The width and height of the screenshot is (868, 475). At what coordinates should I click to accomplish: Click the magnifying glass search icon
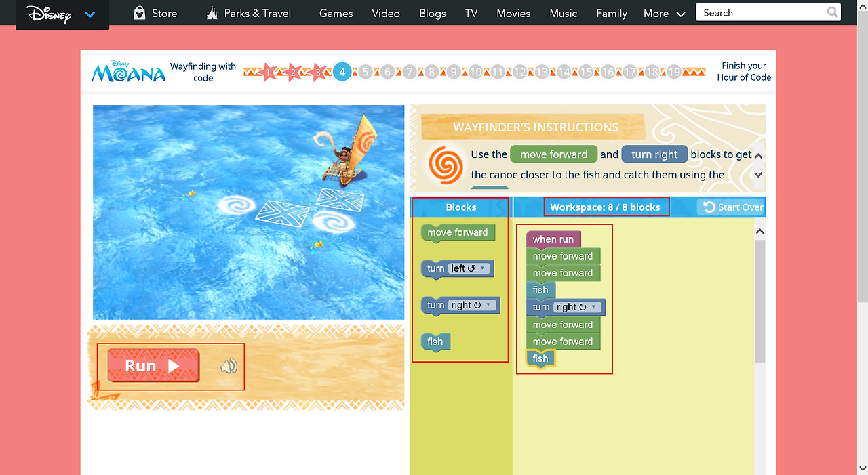[833, 13]
